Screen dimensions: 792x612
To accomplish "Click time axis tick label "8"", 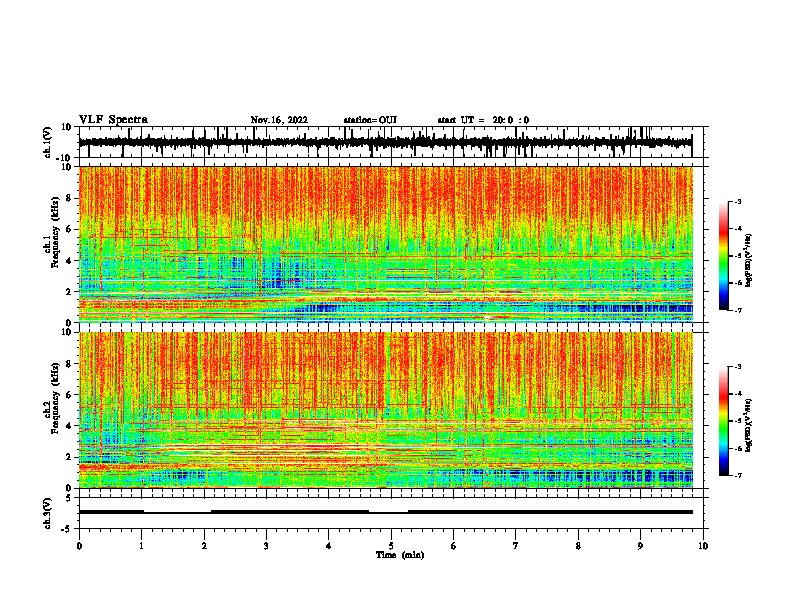I will click(x=578, y=546).
